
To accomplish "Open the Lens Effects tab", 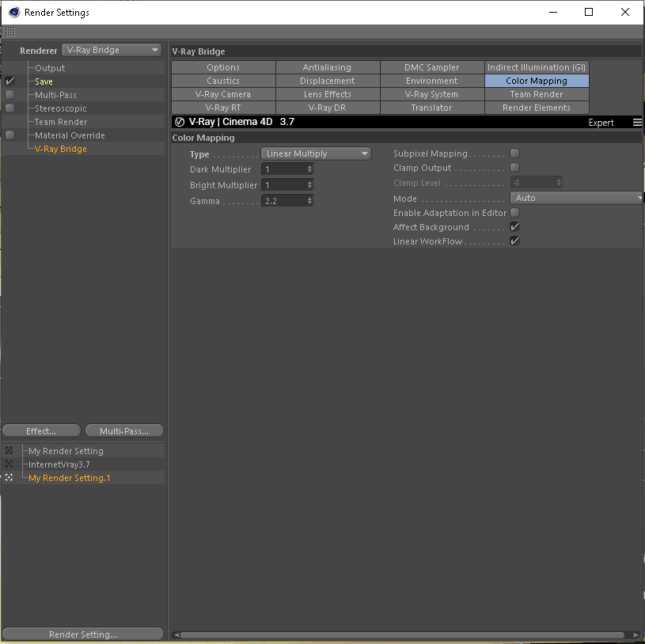I will pos(328,94).
